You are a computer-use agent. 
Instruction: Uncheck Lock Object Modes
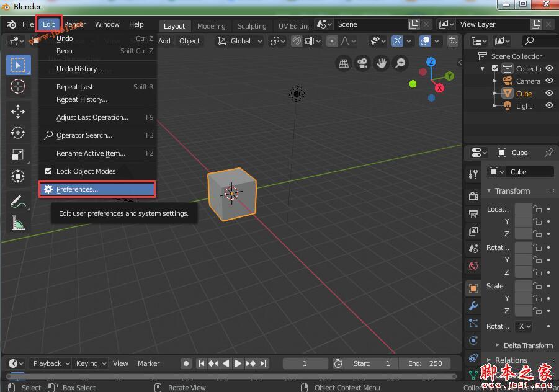coord(48,171)
